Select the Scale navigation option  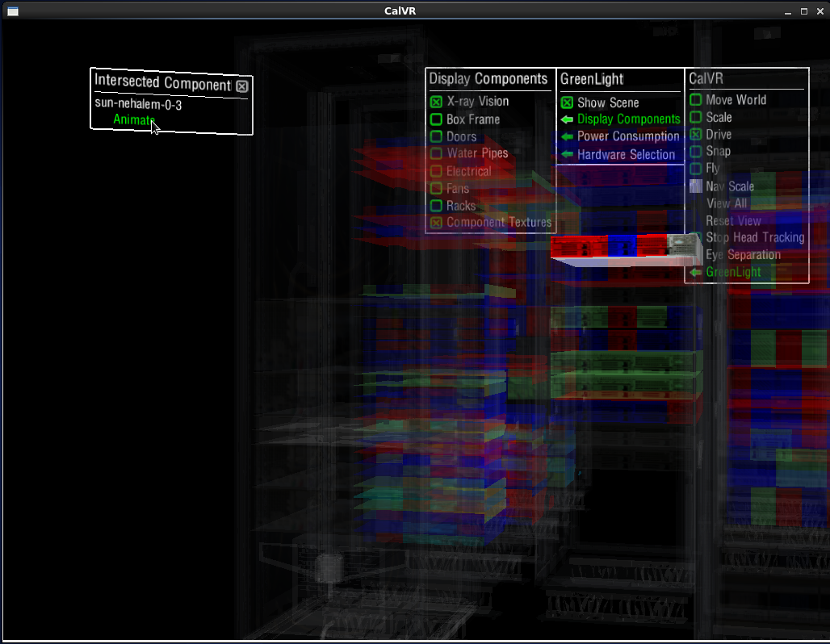(695, 118)
